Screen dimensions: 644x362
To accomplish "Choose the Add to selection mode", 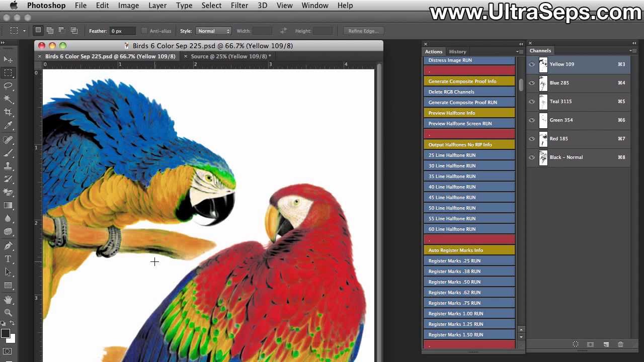I will (x=50, y=31).
